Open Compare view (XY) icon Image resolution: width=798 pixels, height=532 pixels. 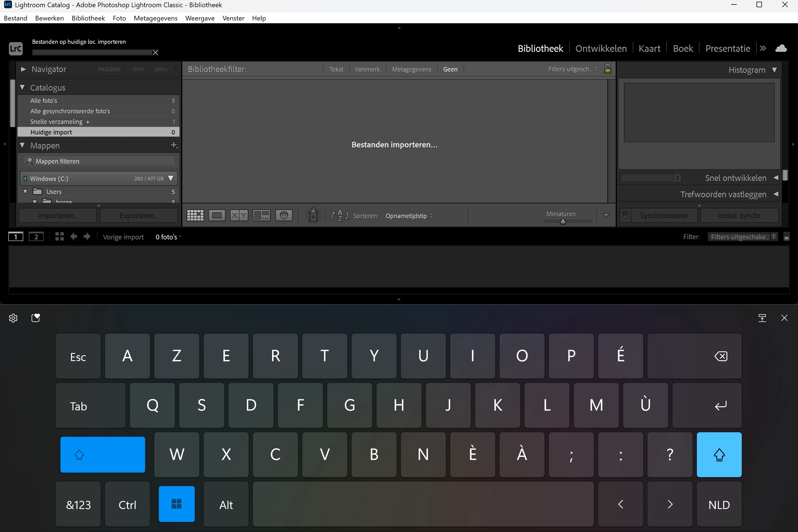(239, 216)
